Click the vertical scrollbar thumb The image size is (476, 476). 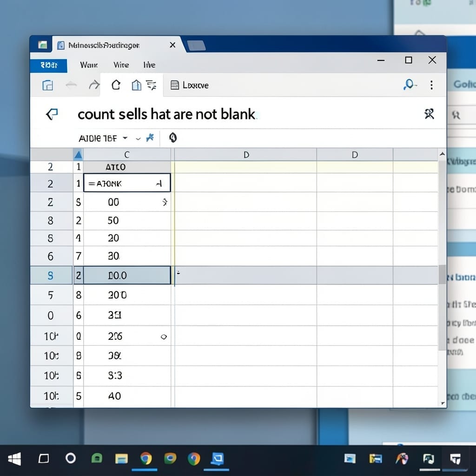(x=442, y=274)
